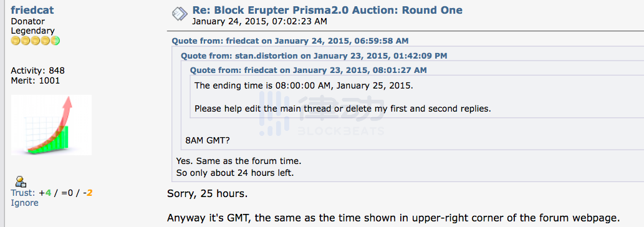The width and height of the screenshot is (644, 227).
Task: Open friedcat's rising chart avatar image
Action: [51, 125]
